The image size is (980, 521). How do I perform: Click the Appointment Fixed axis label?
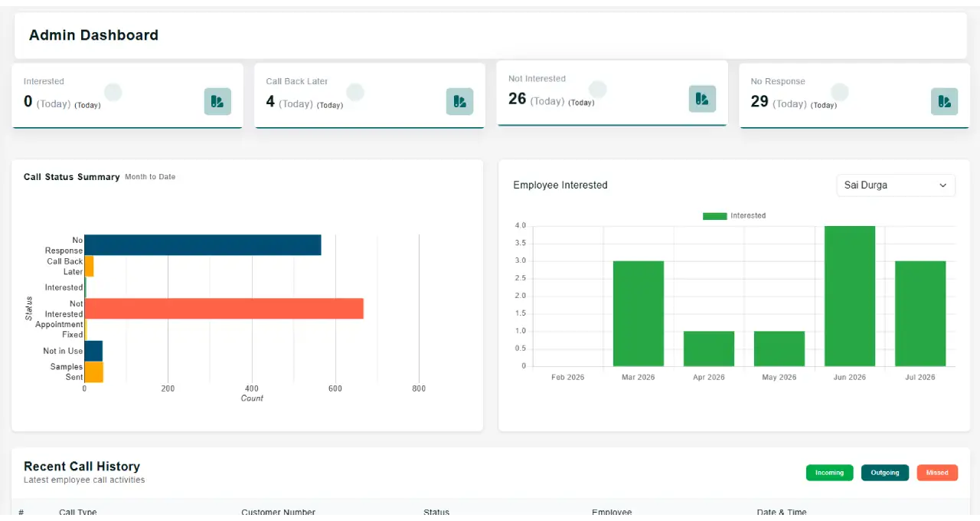coord(59,329)
